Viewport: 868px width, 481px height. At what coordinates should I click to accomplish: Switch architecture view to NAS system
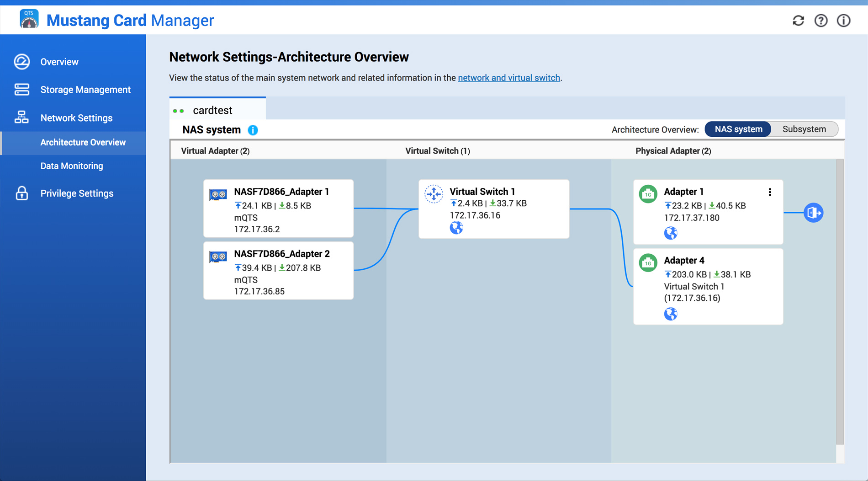[x=738, y=129]
